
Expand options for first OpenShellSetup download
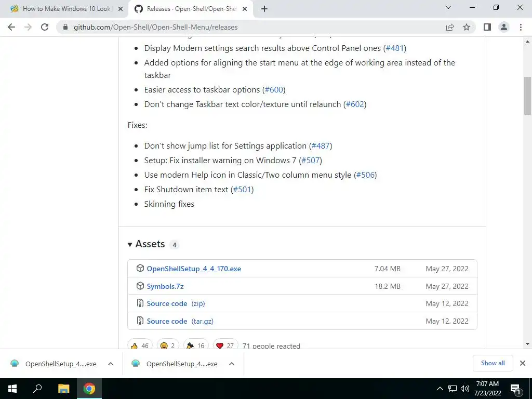click(110, 364)
